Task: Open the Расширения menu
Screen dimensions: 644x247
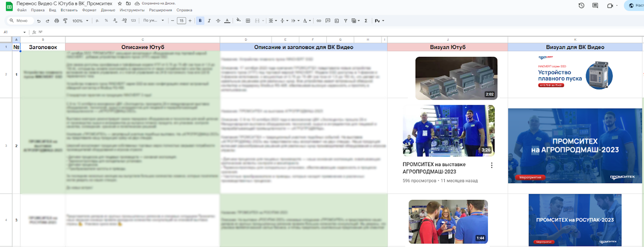Action: coord(160,10)
